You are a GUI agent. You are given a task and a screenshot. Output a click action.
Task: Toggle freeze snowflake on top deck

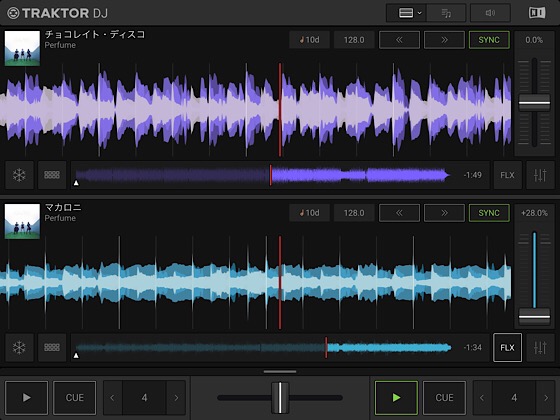[19, 175]
